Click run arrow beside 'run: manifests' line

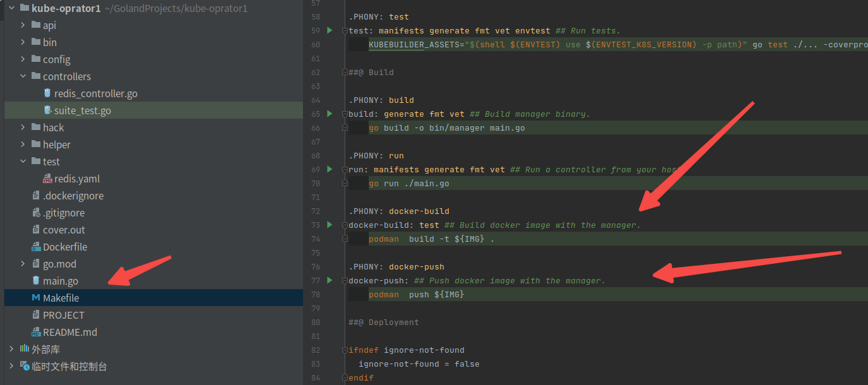330,169
